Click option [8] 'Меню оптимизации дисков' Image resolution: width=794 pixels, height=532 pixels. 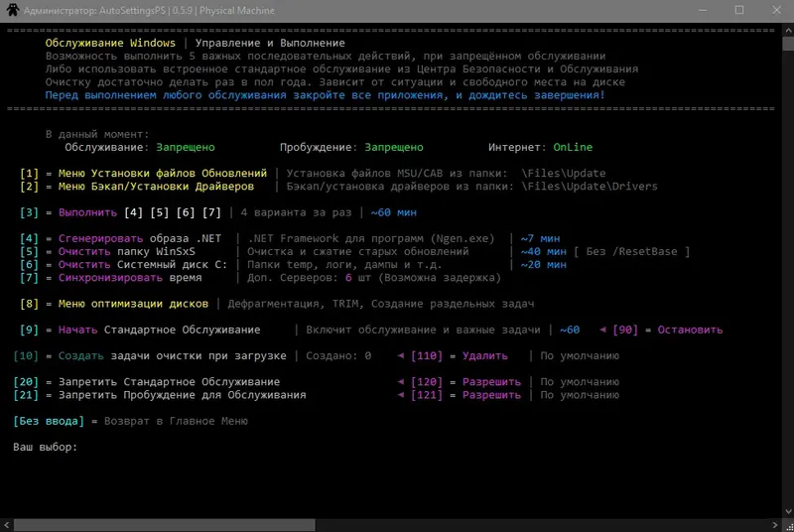[114, 304]
